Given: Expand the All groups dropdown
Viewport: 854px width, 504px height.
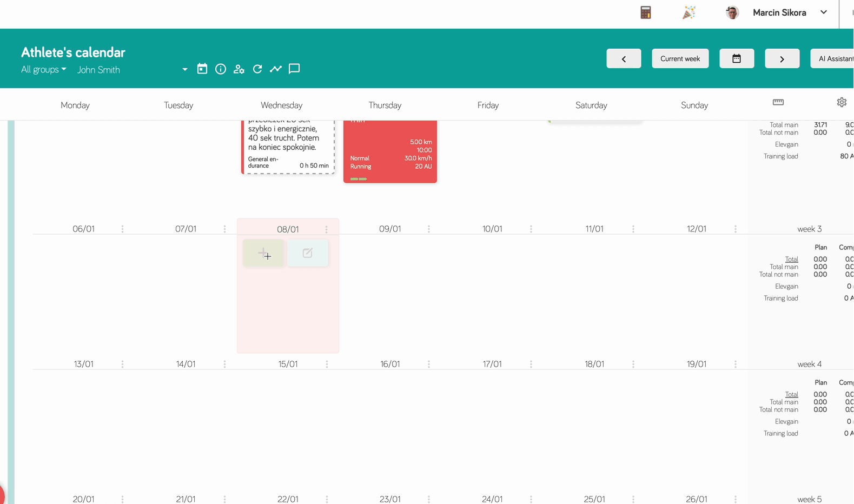Looking at the screenshot, I should coord(44,69).
